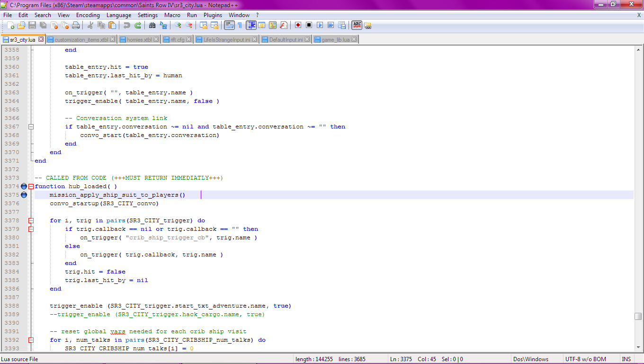The width and height of the screenshot is (644, 364).
Task: Click the vertical scrollbar up arrow
Action: click(638, 49)
